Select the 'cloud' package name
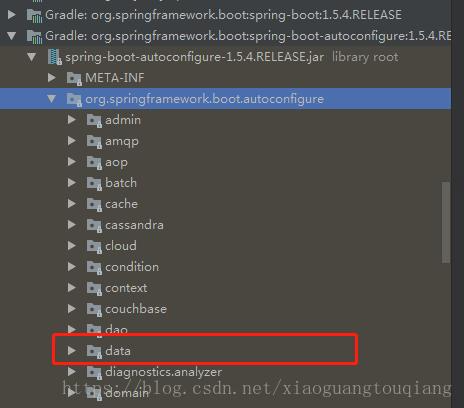464x408 pixels. click(x=121, y=246)
